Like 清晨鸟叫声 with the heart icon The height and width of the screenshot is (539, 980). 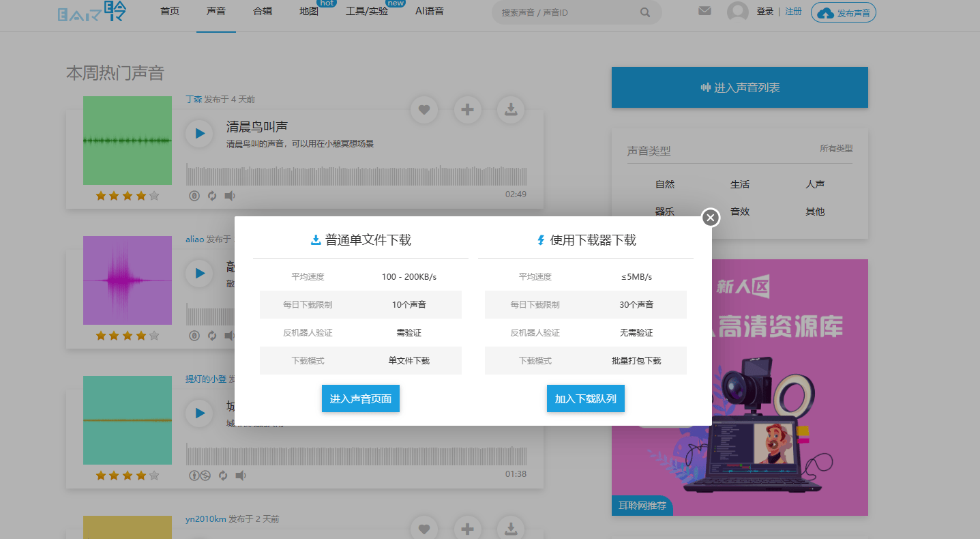click(424, 110)
